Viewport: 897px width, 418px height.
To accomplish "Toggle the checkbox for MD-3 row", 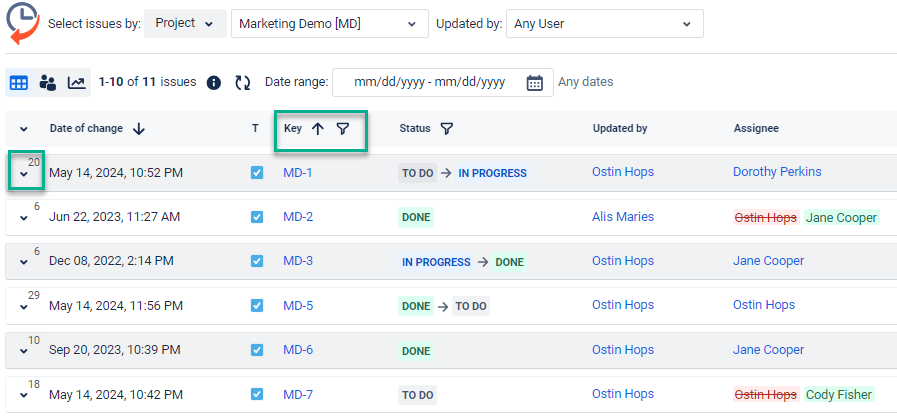I will [257, 261].
